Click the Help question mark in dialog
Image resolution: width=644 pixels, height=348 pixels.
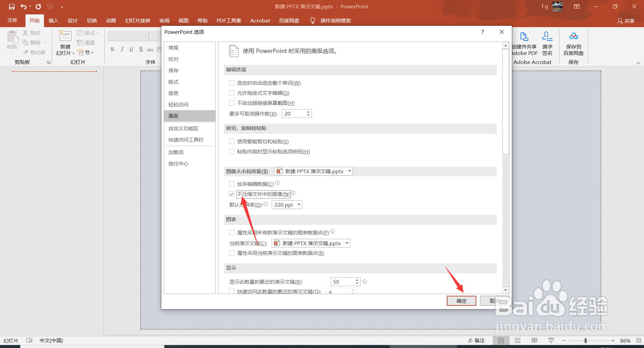click(482, 32)
